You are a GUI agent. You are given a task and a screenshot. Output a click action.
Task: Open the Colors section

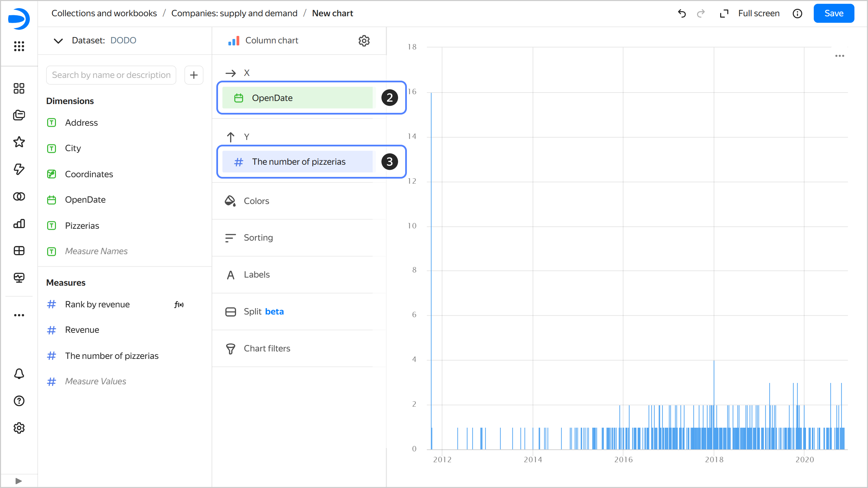tap(256, 201)
